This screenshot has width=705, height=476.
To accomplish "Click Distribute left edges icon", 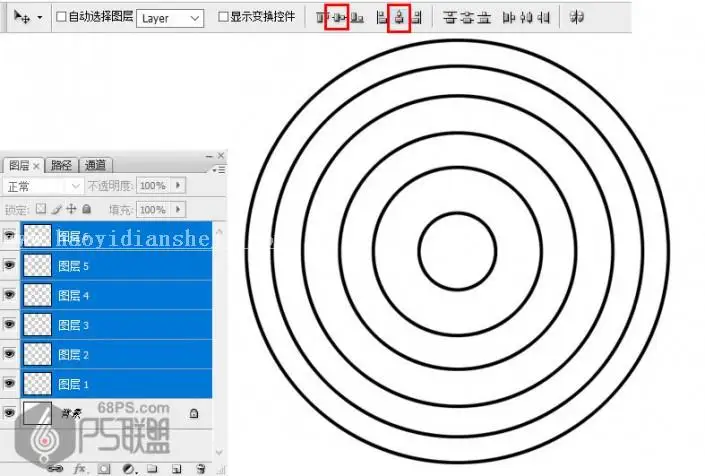I will [509, 18].
